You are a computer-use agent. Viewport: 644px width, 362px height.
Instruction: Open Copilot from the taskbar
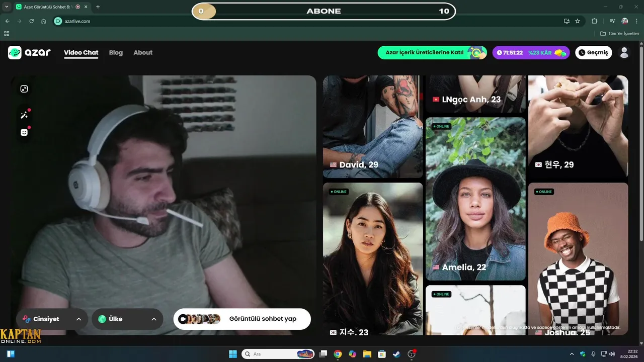pyautogui.click(x=352, y=354)
